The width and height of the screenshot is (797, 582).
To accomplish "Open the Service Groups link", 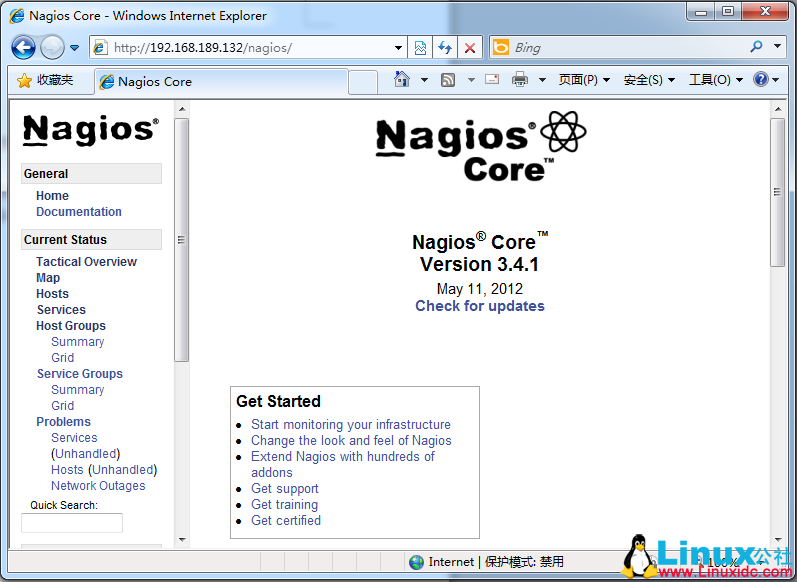I will click(80, 374).
